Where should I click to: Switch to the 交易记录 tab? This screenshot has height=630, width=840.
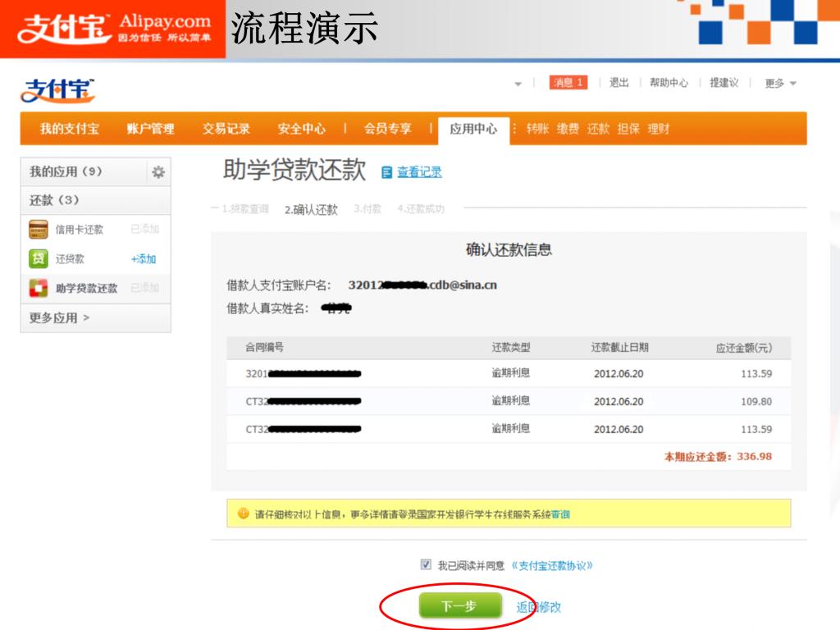[x=226, y=129]
